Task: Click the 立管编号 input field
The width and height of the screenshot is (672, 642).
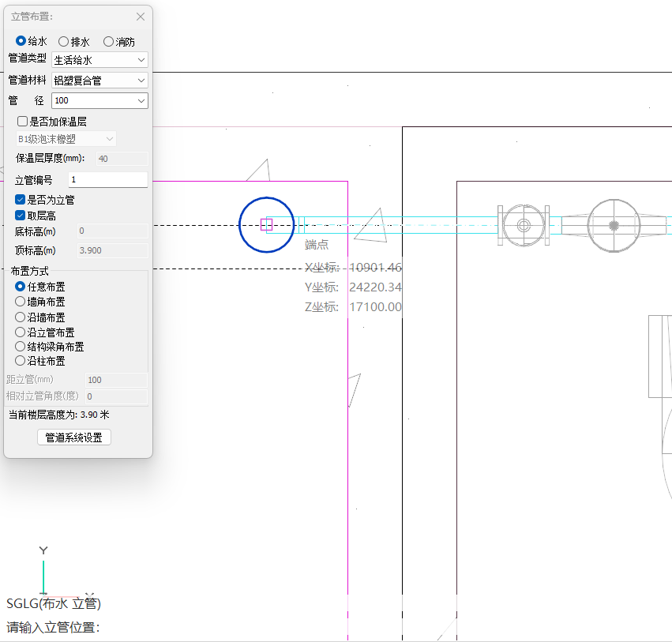Action: pyautogui.click(x=107, y=180)
